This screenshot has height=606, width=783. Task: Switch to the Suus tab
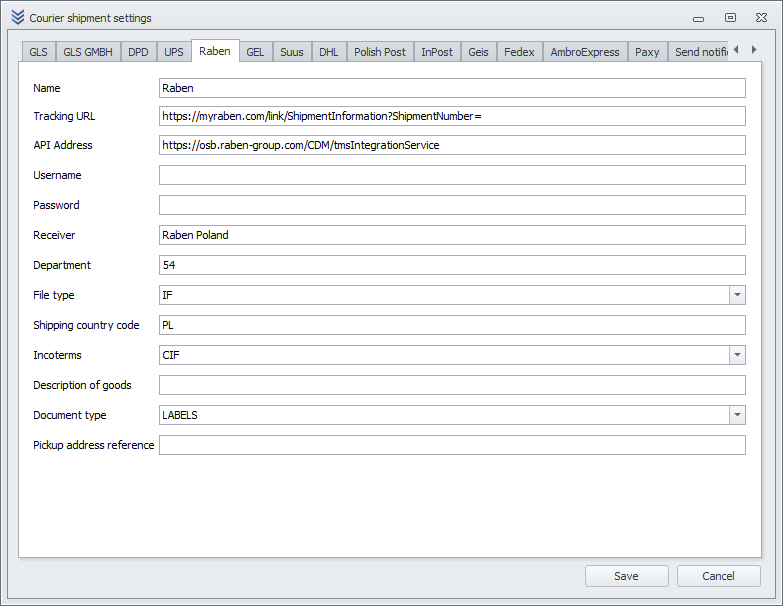pyautogui.click(x=292, y=52)
